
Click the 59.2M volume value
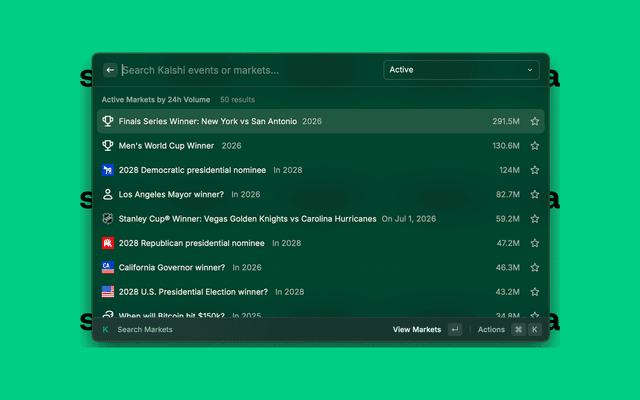[508, 219]
